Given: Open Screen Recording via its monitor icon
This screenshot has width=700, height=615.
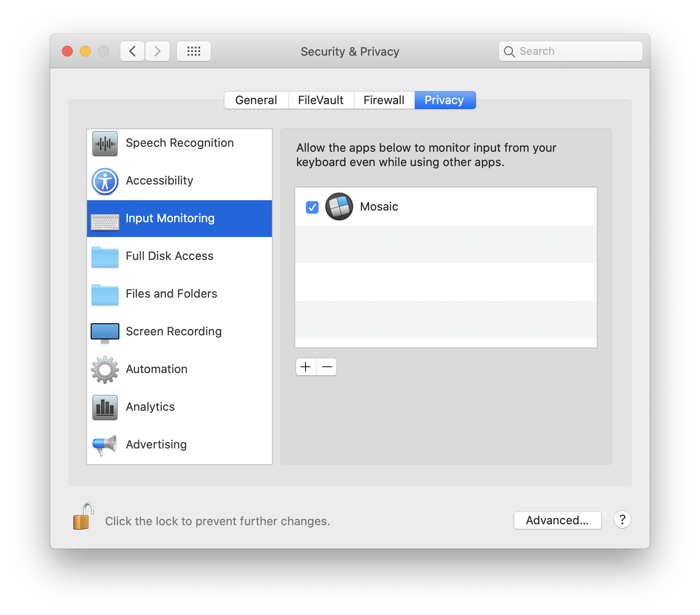Looking at the screenshot, I should coord(105,332).
